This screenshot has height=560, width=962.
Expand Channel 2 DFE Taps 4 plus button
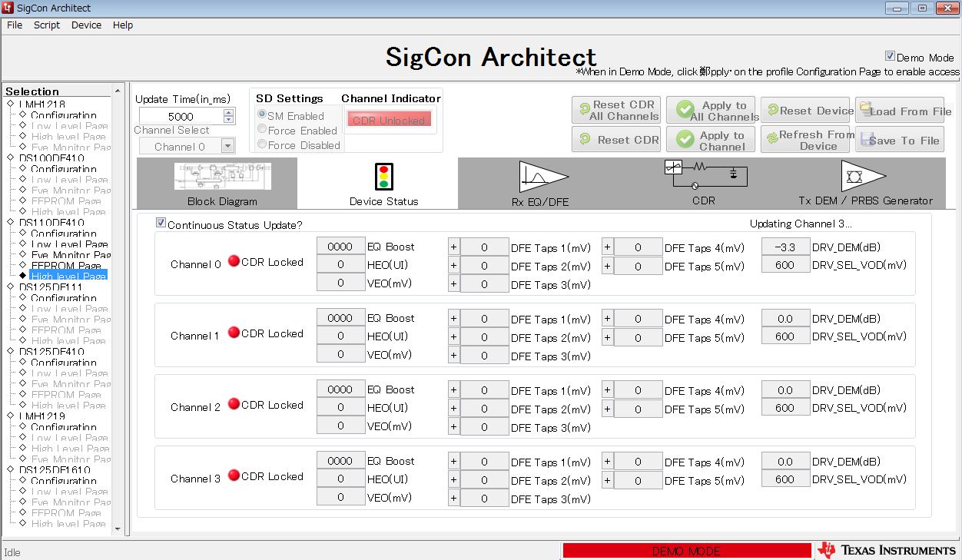point(607,389)
